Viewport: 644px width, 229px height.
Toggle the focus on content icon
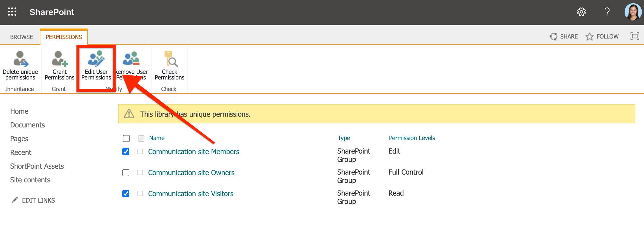635,36
